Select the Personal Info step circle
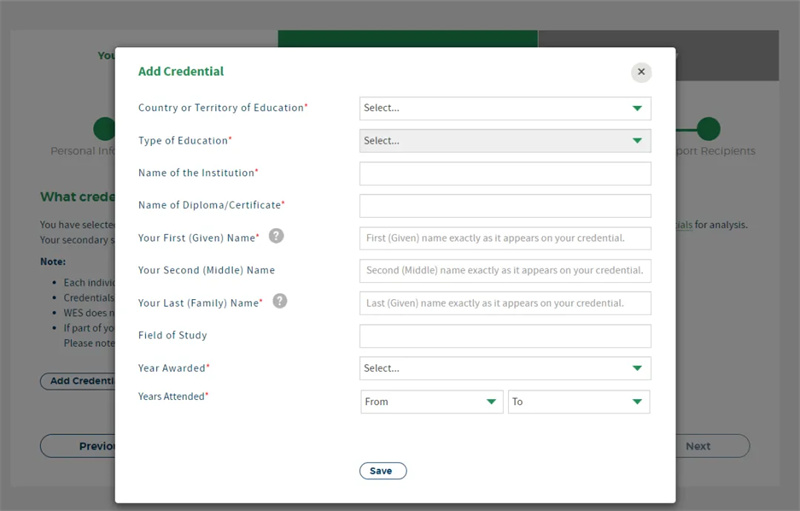800x511 pixels. click(104, 129)
